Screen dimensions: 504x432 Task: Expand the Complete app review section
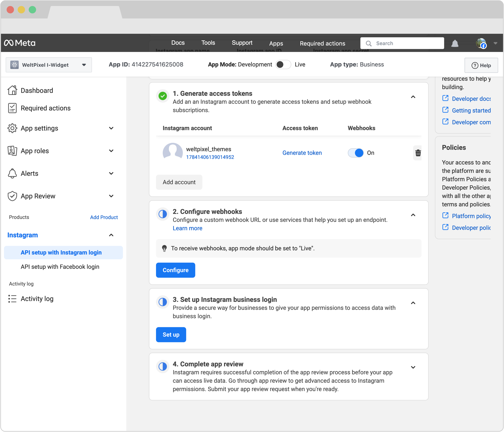click(413, 367)
